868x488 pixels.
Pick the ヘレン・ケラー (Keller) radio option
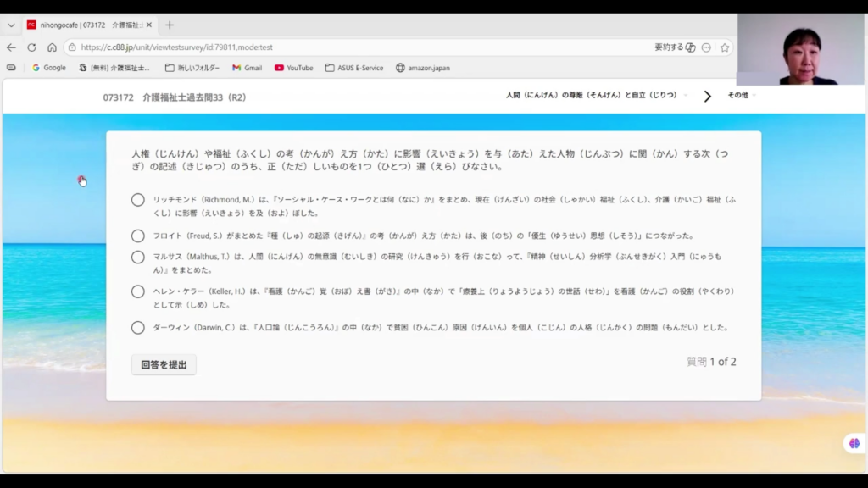(138, 291)
